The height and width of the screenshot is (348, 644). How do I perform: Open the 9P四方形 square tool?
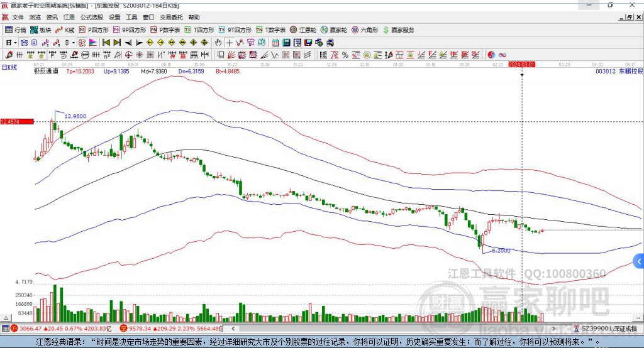[x=130, y=30]
